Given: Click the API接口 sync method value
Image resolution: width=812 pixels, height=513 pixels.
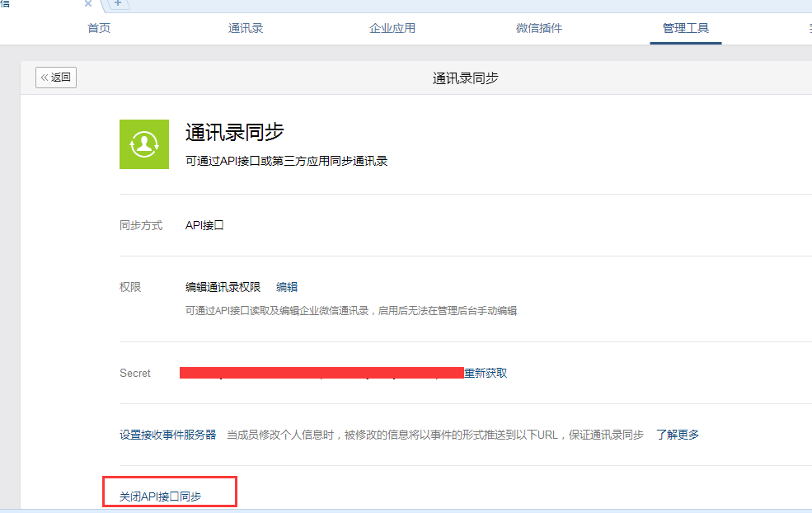Looking at the screenshot, I should click(204, 225).
